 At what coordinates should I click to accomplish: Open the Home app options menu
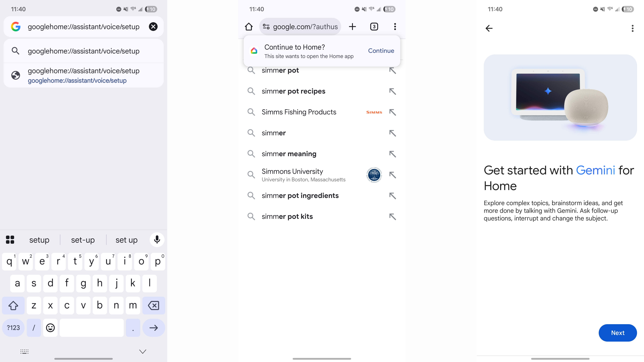coord(632,28)
